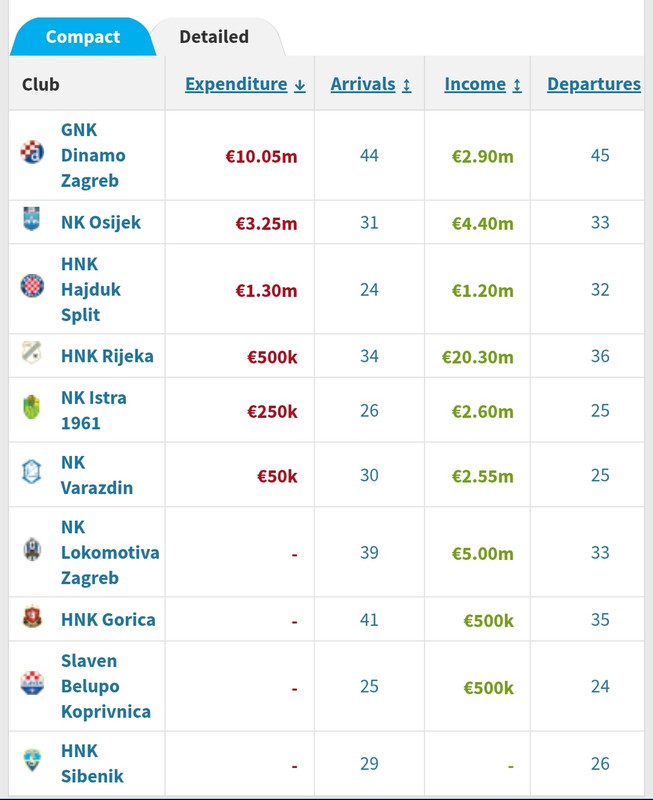Open the NK Osijek club link
653x800 pixels.
tap(101, 222)
